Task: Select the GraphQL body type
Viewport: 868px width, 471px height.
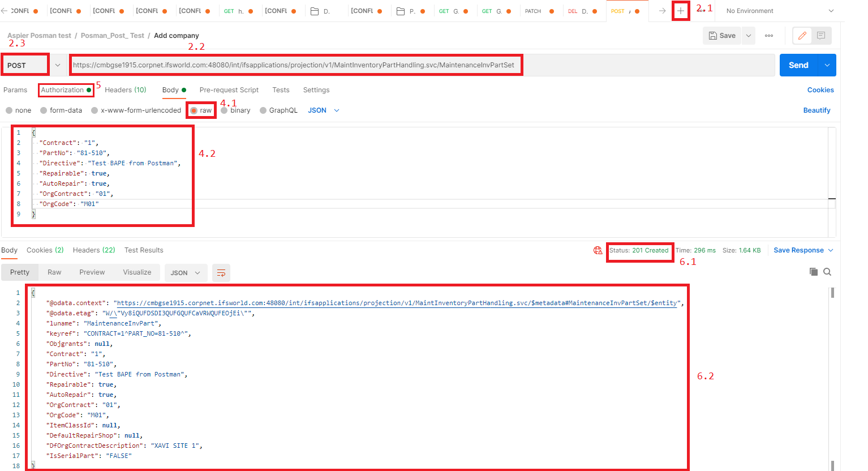Action: [278, 110]
